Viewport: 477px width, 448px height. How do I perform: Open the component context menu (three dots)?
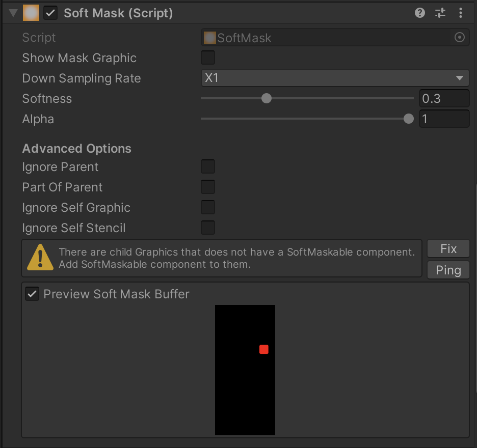click(460, 13)
